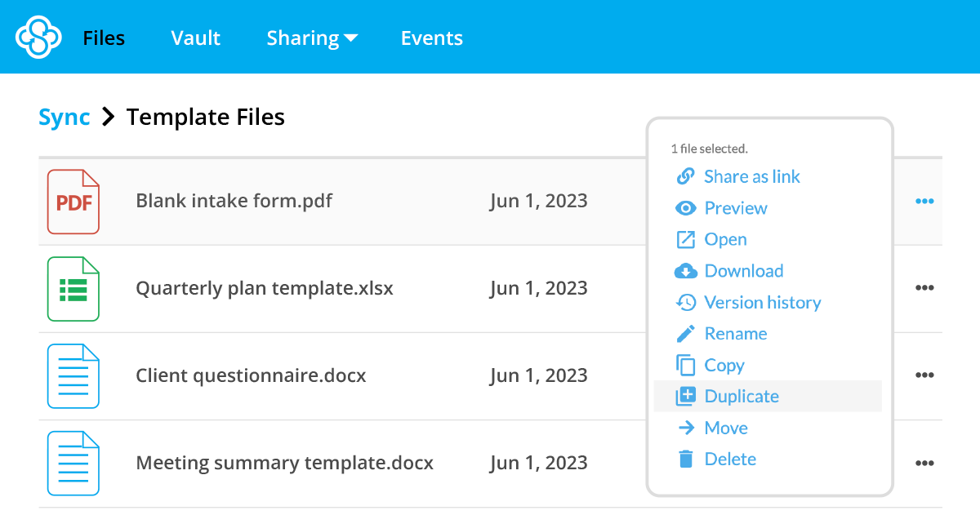Image resolution: width=980 pixels, height=515 pixels.
Task: Click the Move arrow icon in the menu
Action: pos(686,428)
